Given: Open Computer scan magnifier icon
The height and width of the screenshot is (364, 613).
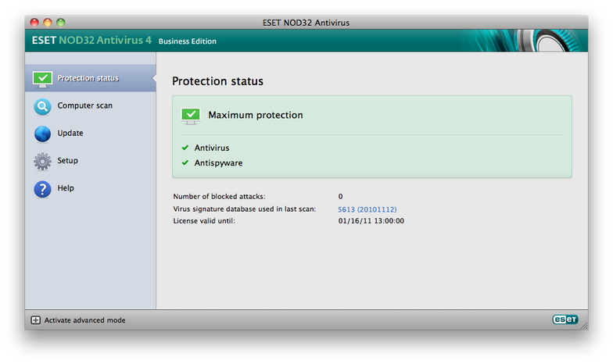Looking at the screenshot, I should pos(42,106).
